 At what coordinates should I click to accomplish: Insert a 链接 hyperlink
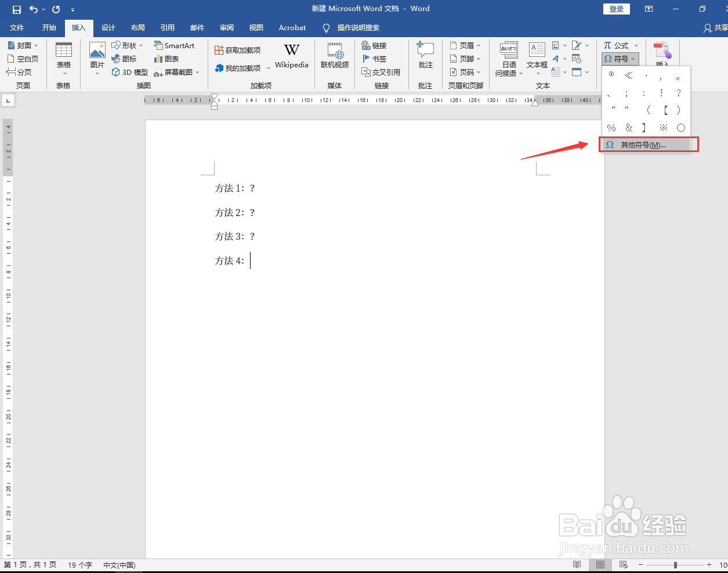coord(374,45)
